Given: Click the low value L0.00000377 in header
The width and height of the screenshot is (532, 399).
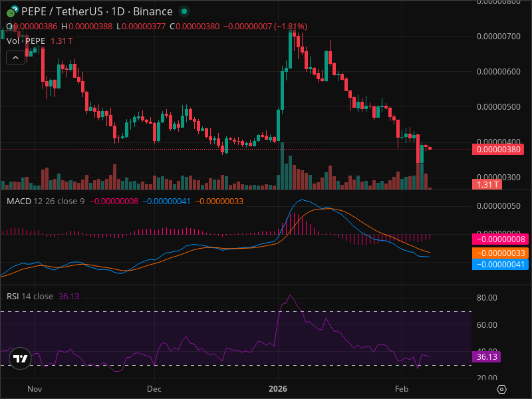Looking at the screenshot, I should tap(141, 27).
